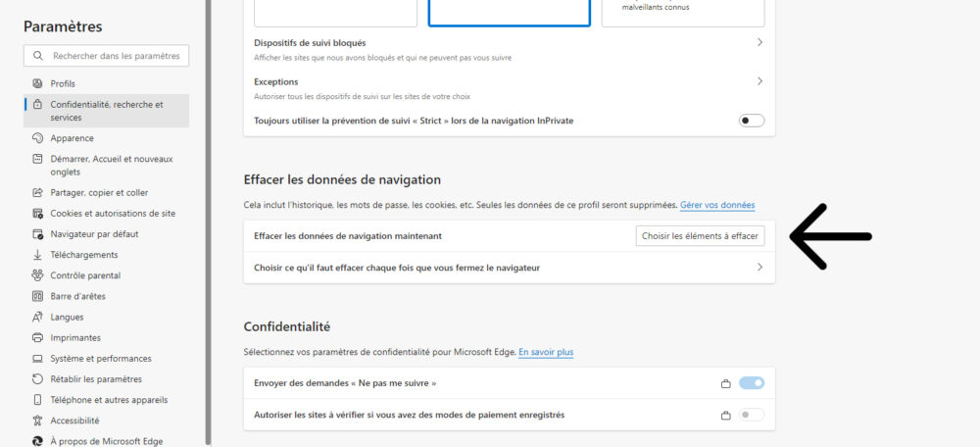Viewport: 980px width, 447px height.
Task: Click the Imprimantes printer icon
Action: coord(37,337)
